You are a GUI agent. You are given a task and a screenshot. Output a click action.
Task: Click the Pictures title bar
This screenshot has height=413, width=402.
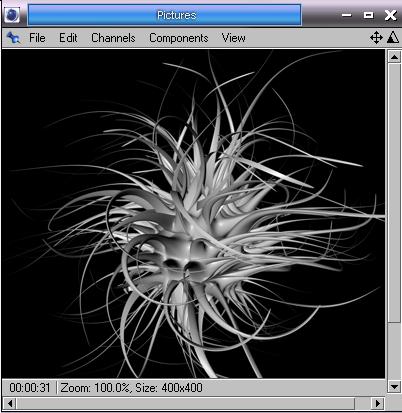(x=165, y=15)
